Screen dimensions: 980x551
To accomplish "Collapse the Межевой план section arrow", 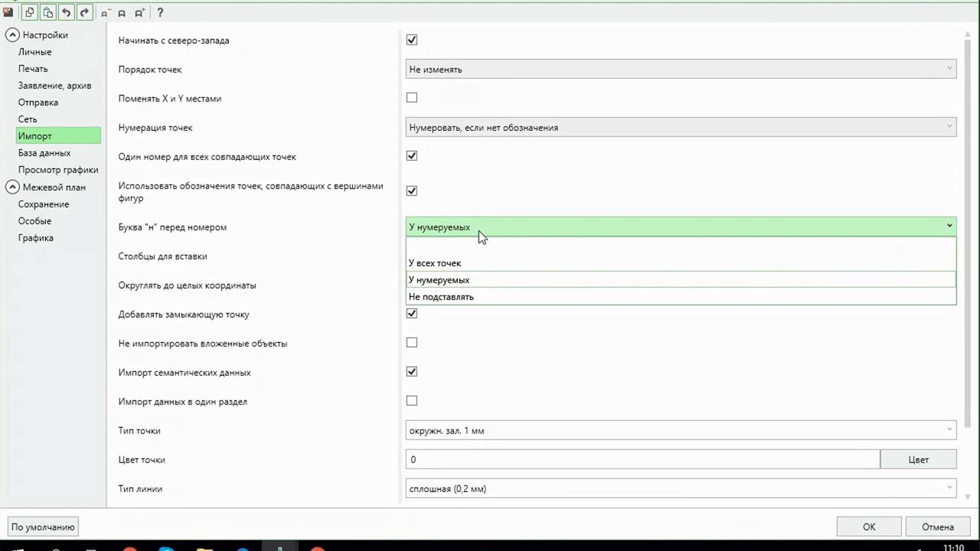I will (11, 187).
